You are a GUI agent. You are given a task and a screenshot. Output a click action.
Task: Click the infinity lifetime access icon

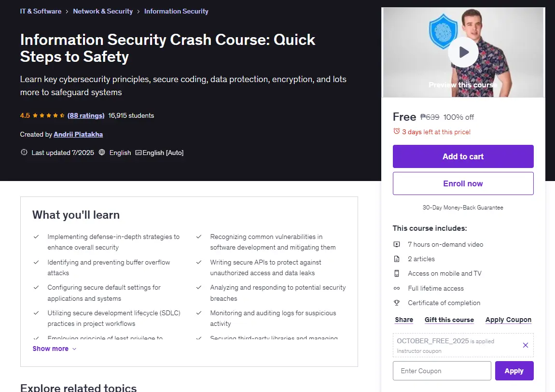click(x=397, y=288)
